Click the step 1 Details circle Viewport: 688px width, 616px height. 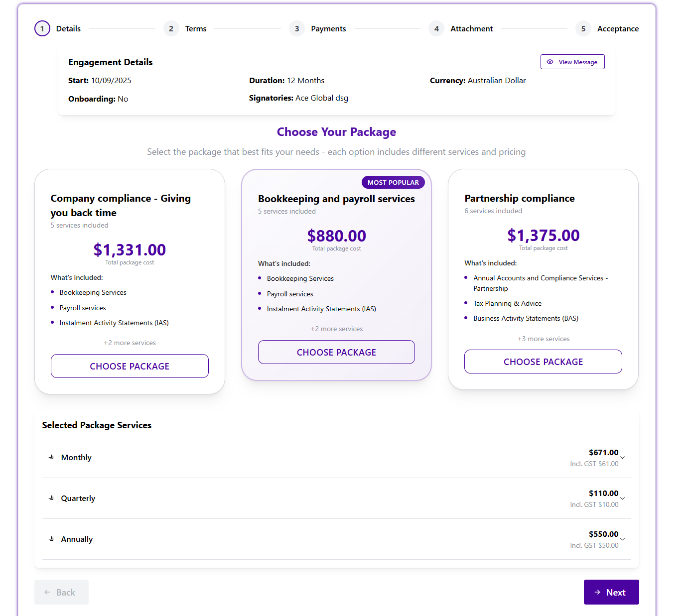pos(42,29)
